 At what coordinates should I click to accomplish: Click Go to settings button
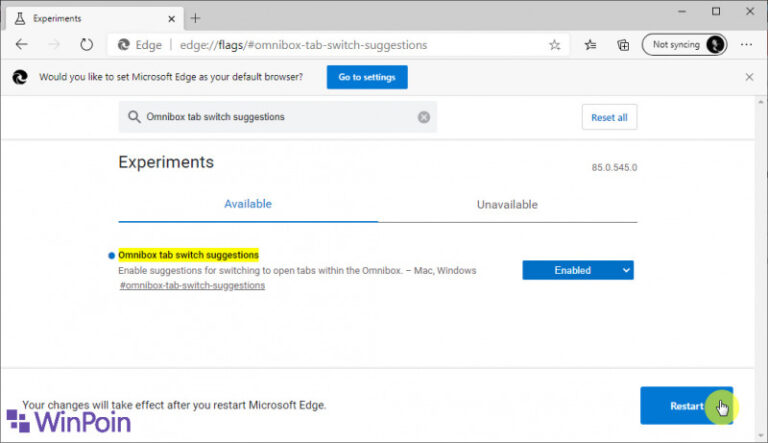click(x=367, y=77)
